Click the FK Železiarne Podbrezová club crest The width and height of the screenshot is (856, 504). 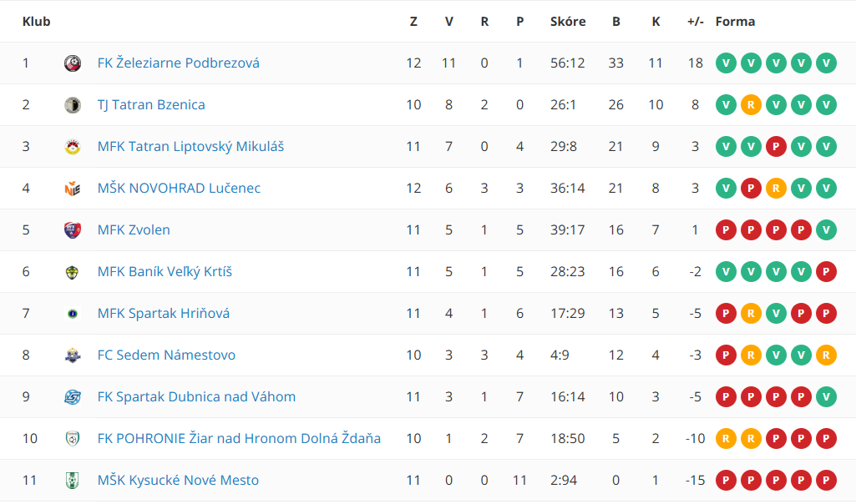tap(73, 63)
